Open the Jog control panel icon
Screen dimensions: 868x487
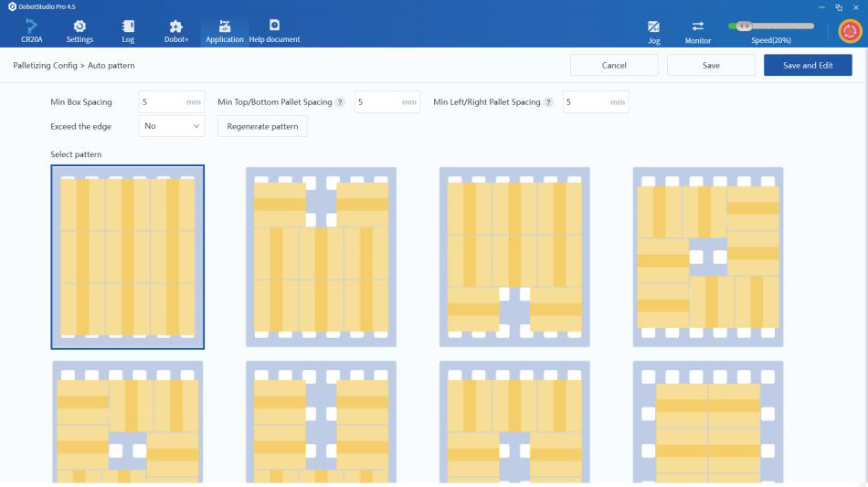[x=653, y=28]
